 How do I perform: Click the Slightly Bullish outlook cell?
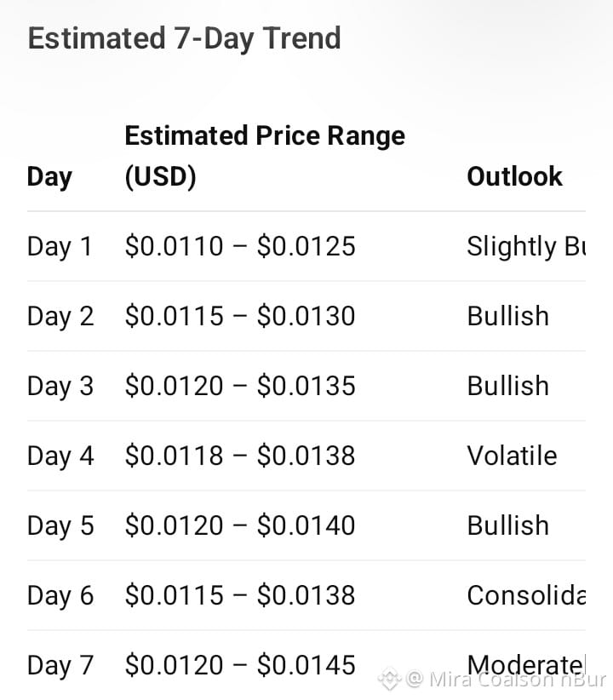pos(526,246)
